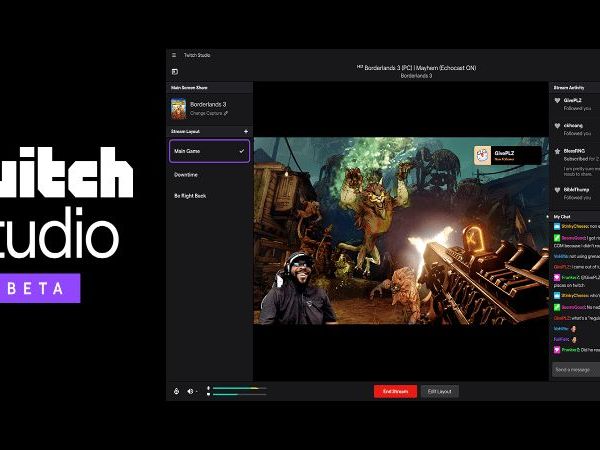Click the first green badge by SeemsGood in chat
The height and width of the screenshot is (450, 600).
557,238
